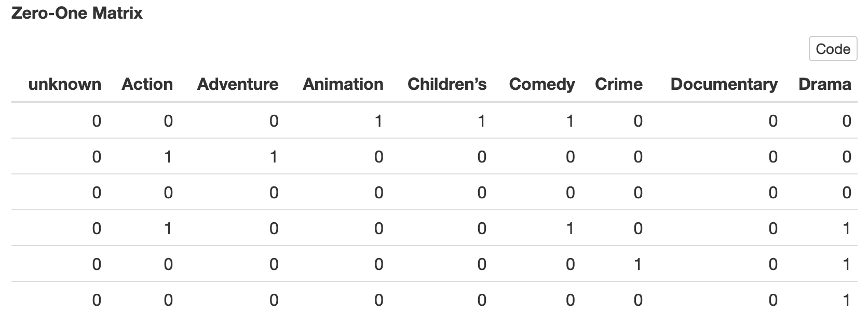Click the Crime value in fifth row
Screen dimensions: 868x325
[638, 264]
